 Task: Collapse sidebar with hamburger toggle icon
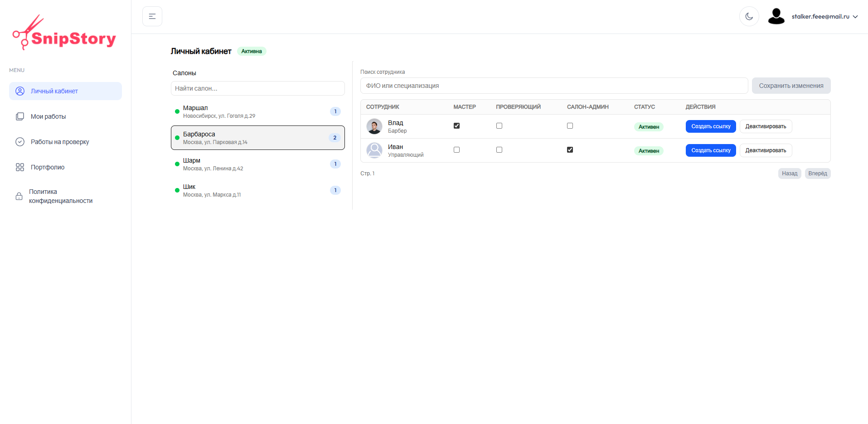click(x=152, y=16)
